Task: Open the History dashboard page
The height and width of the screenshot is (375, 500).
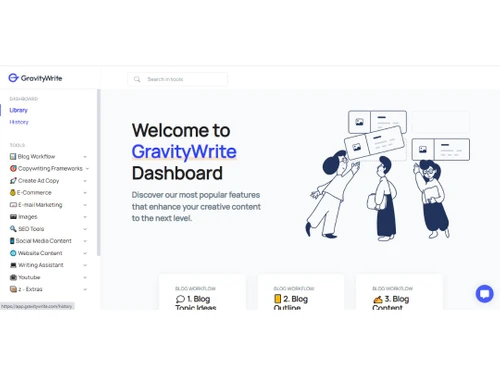Action: 19,122
